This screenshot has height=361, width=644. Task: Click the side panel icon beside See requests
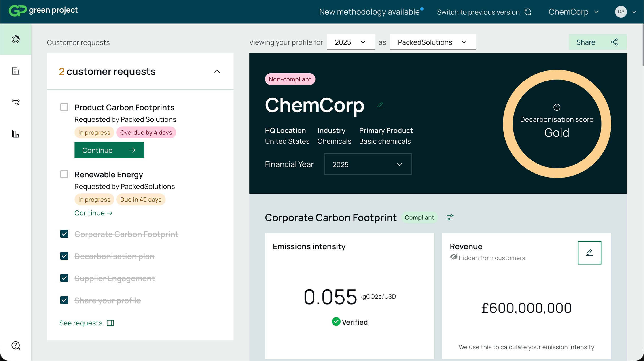pyautogui.click(x=110, y=323)
